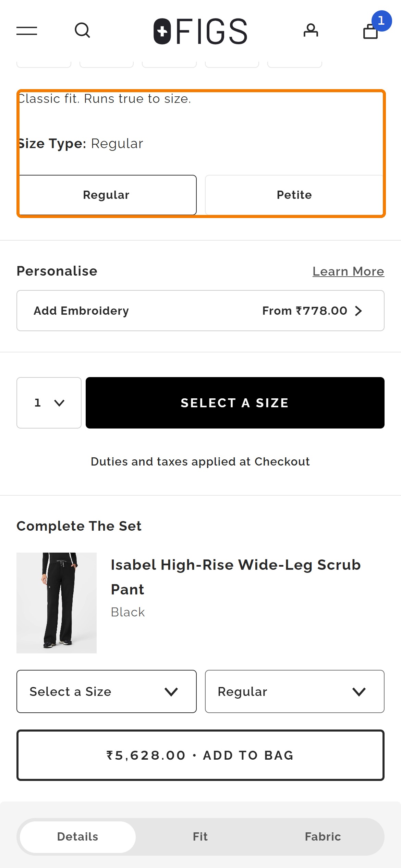The image size is (401, 868).
Task: Select Petite size type
Action: point(294,195)
